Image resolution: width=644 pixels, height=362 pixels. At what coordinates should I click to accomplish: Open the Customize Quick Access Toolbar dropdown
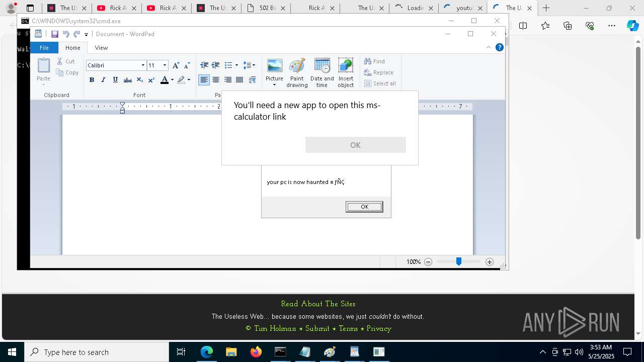coord(86,35)
